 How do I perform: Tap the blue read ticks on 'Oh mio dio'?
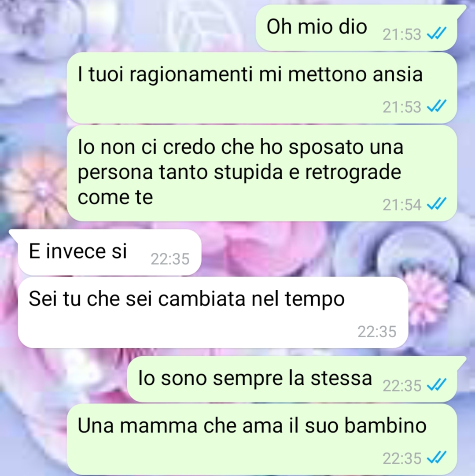(x=436, y=33)
